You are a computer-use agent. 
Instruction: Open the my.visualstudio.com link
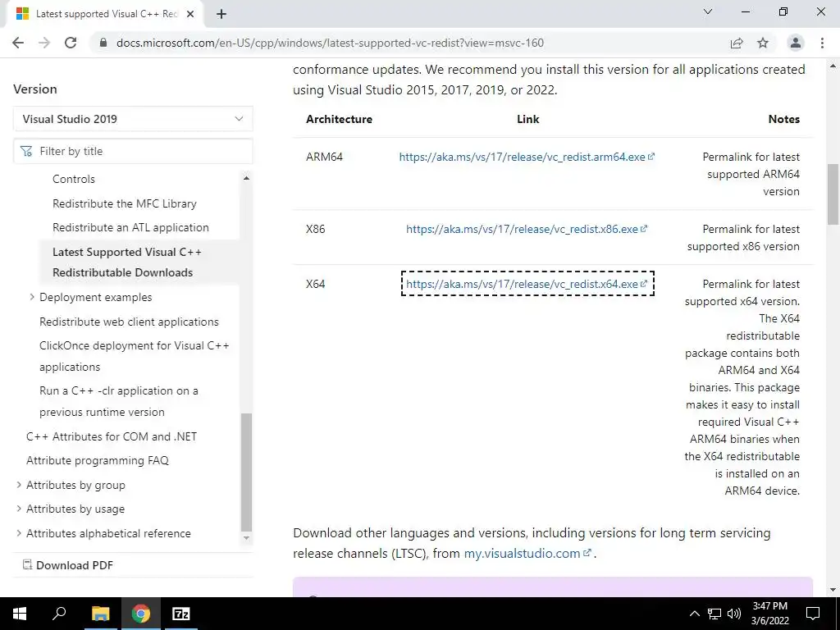(x=527, y=554)
